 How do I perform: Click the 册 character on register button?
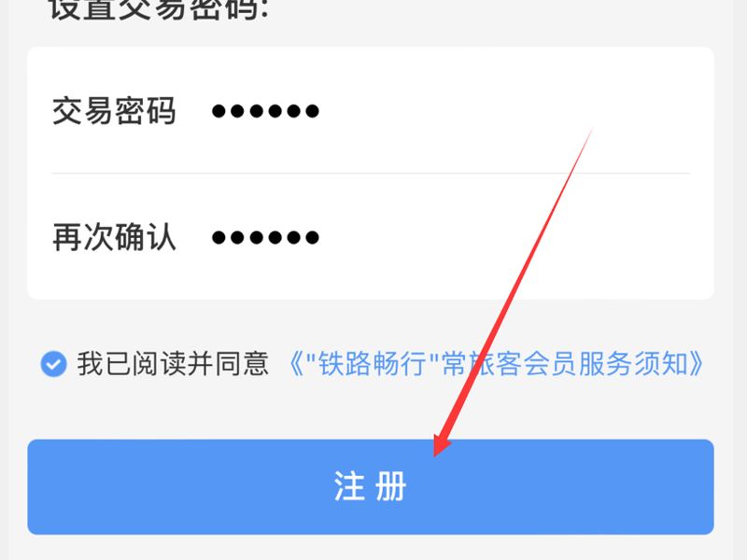(390, 486)
